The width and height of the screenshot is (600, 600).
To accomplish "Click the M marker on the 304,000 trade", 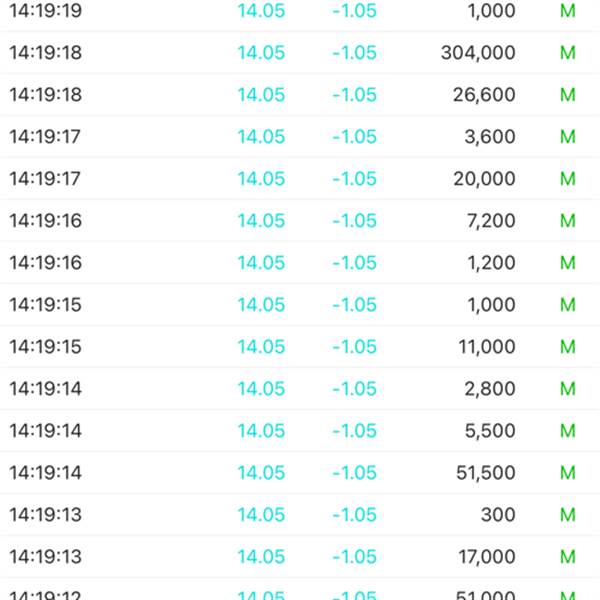I will coord(568,53).
